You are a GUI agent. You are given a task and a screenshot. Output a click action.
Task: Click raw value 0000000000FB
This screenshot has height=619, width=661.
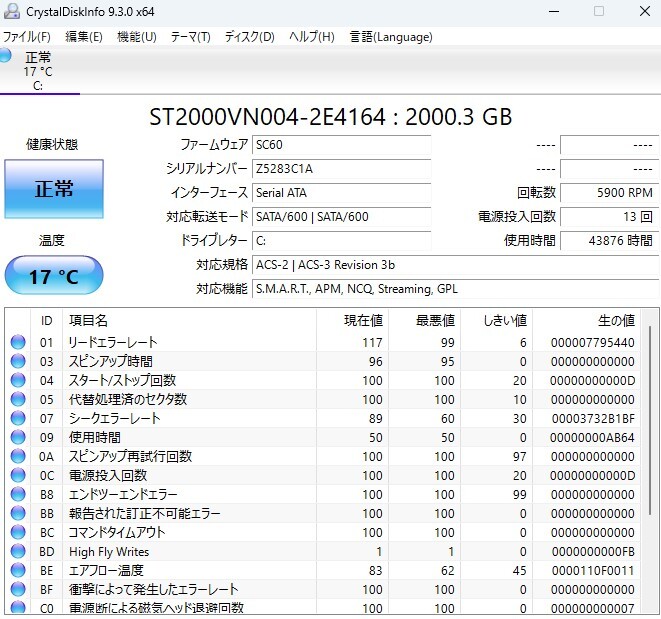(593, 551)
